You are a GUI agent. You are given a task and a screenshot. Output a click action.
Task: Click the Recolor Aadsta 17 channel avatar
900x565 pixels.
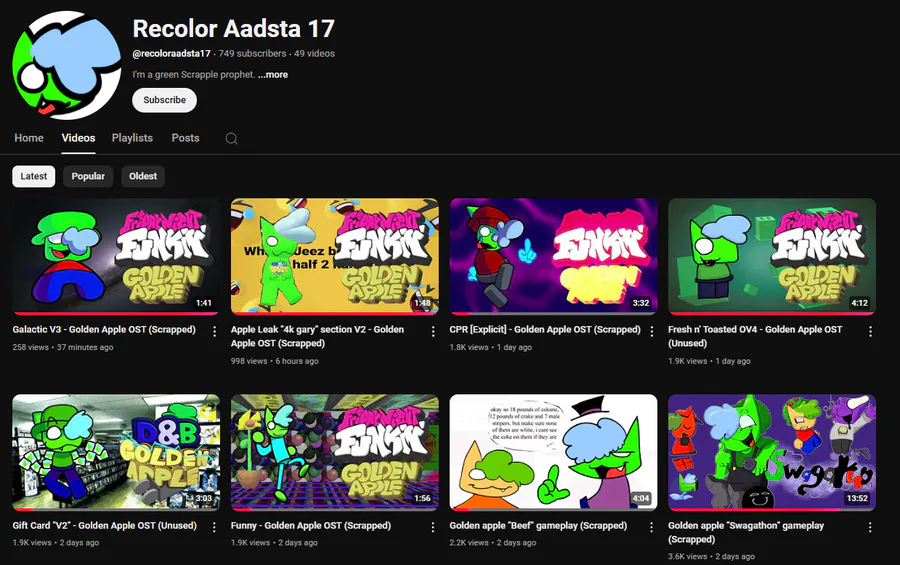(x=67, y=65)
